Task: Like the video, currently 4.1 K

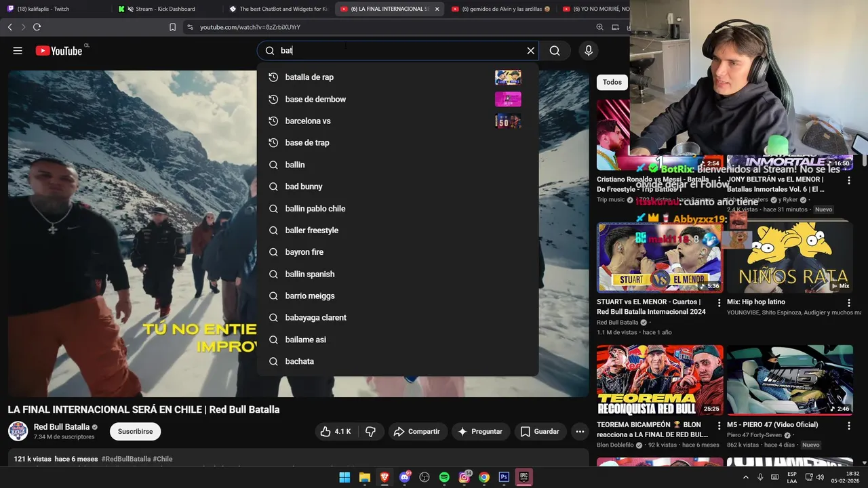Action: (336, 431)
